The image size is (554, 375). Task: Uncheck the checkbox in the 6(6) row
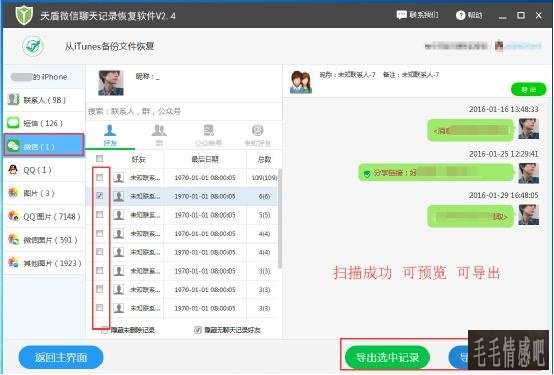(100, 196)
